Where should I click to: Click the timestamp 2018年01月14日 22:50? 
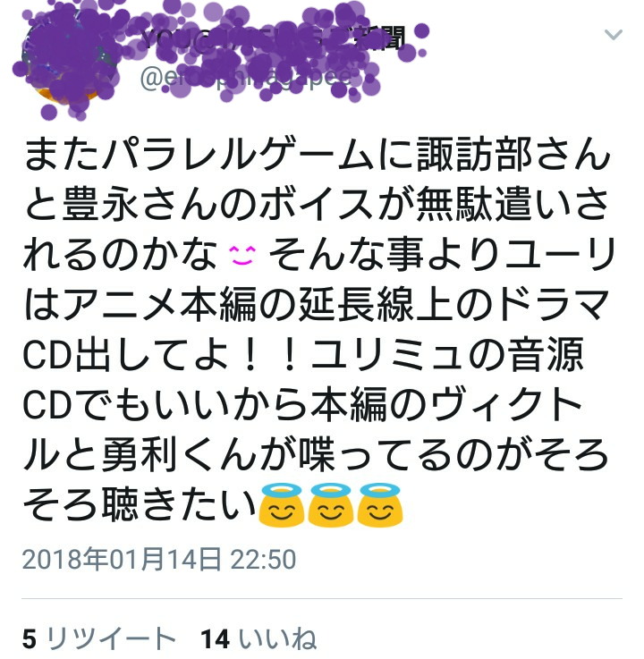click(159, 560)
